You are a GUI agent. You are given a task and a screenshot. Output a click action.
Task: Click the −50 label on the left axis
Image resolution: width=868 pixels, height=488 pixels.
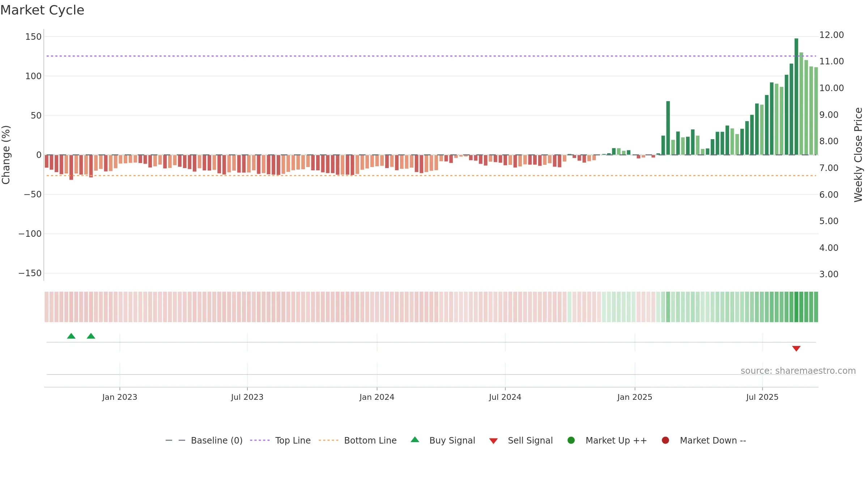point(33,194)
